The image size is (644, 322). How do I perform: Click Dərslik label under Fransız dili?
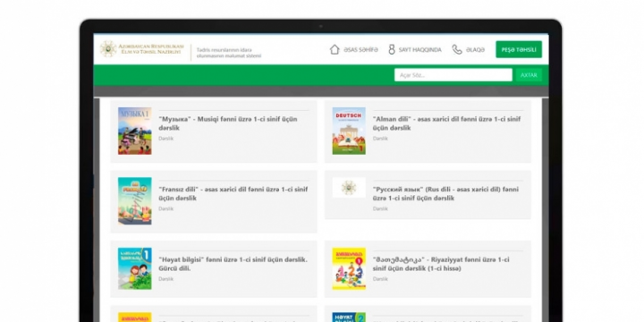point(166,208)
